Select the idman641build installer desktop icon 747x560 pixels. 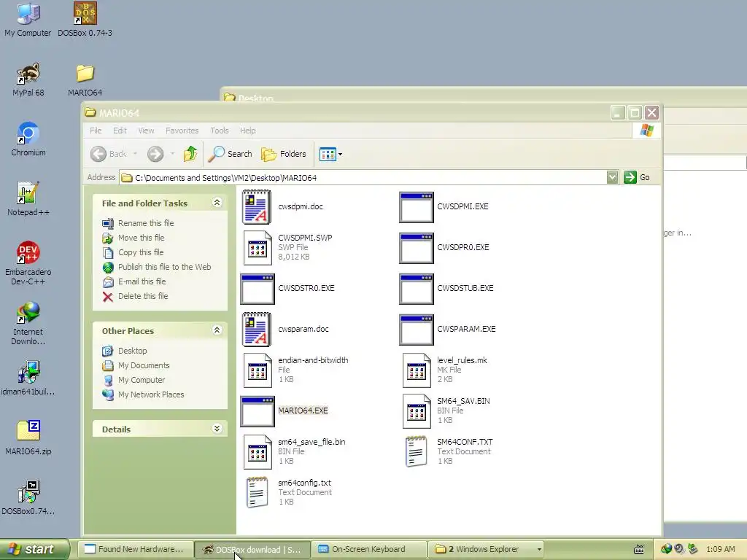tap(28, 378)
